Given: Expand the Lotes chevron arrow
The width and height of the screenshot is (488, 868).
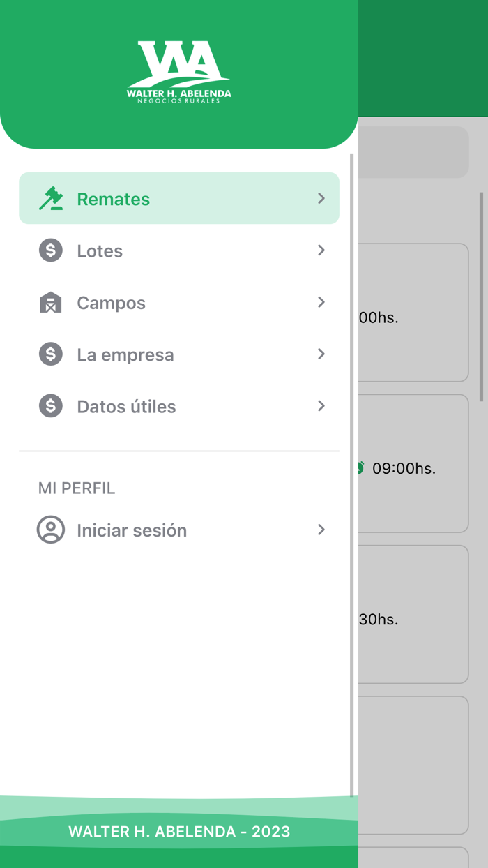Looking at the screenshot, I should tap(321, 250).
